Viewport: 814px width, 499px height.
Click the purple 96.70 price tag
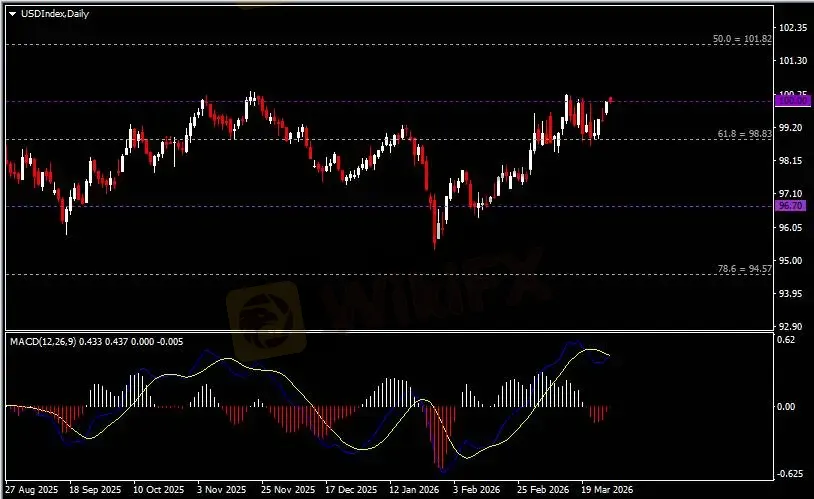click(790, 205)
